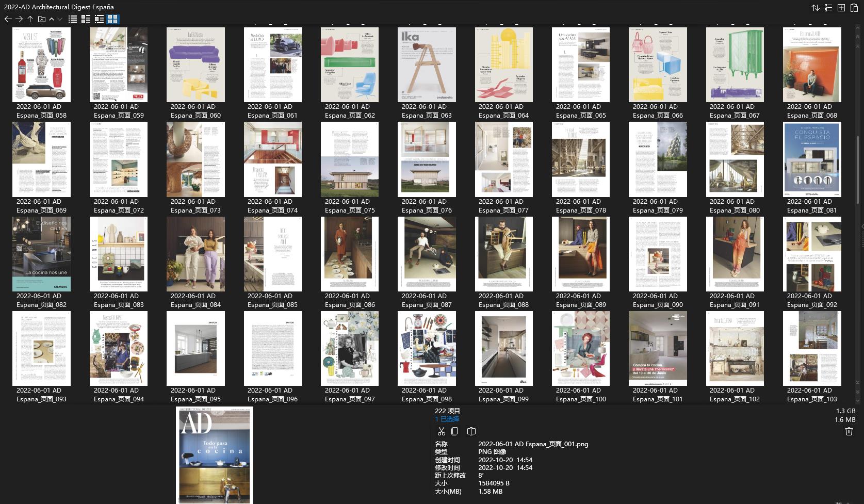Toggle grid view display mode

click(x=113, y=19)
